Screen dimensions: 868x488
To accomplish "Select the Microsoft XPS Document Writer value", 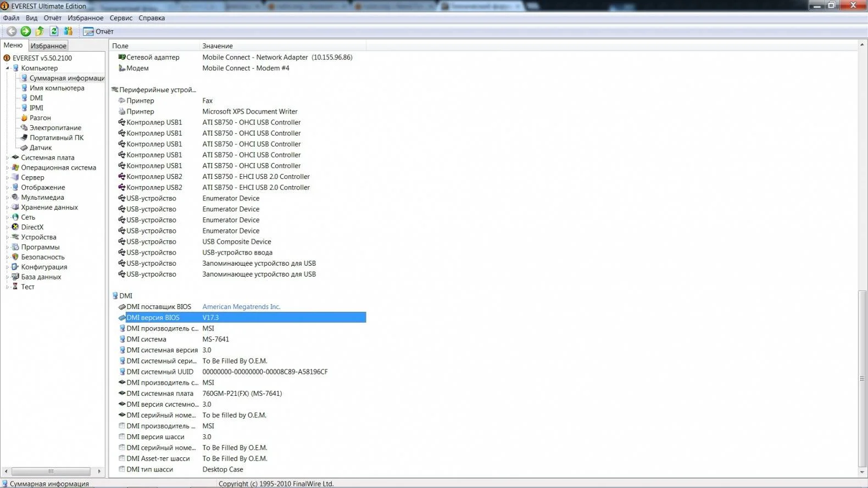I will [250, 111].
